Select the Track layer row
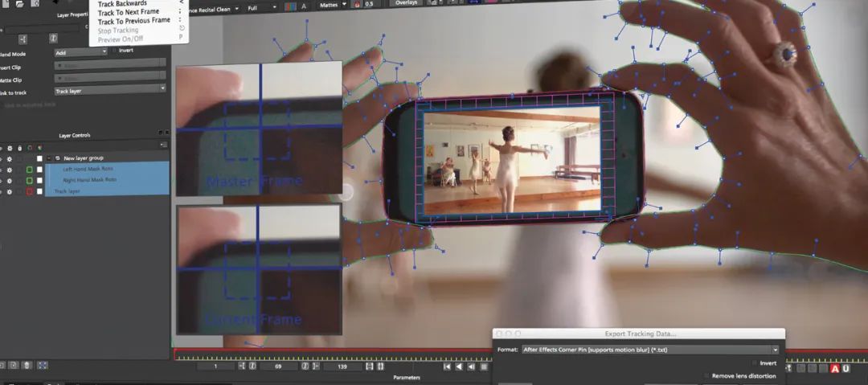The height and width of the screenshot is (385, 868). (106, 191)
